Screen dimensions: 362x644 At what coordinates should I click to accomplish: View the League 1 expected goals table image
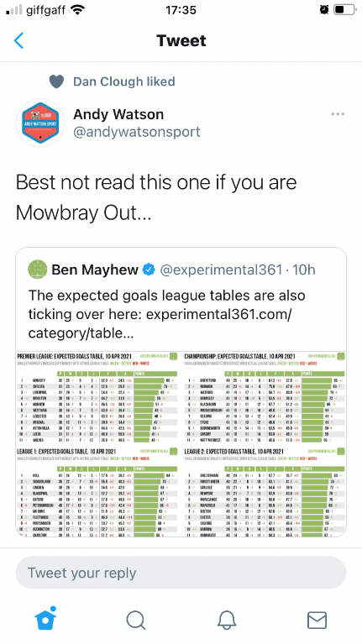coord(97,492)
